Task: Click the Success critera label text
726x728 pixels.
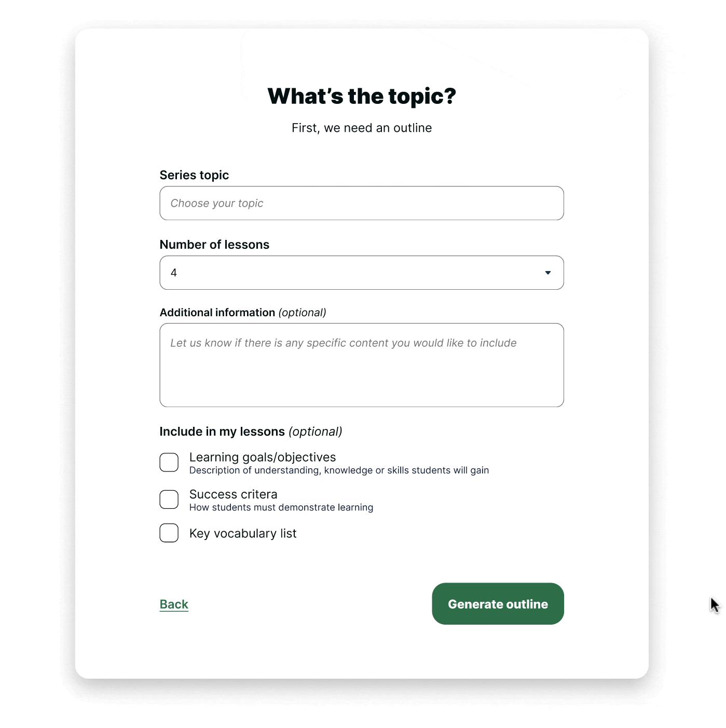Action: [x=234, y=494]
